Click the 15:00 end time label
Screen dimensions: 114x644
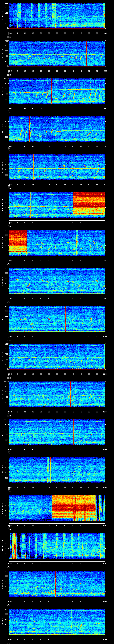pos(105,525)
